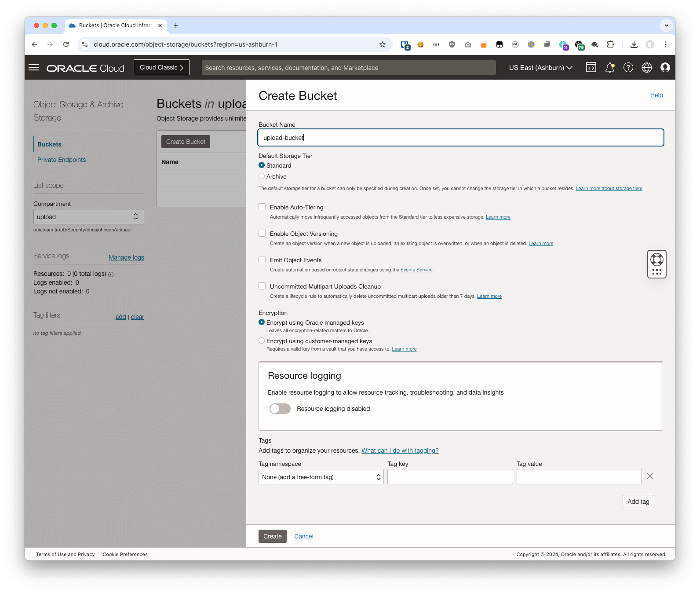Image resolution: width=700 pixels, height=593 pixels.
Task: Bookmark this page with the star icon
Action: click(383, 44)
